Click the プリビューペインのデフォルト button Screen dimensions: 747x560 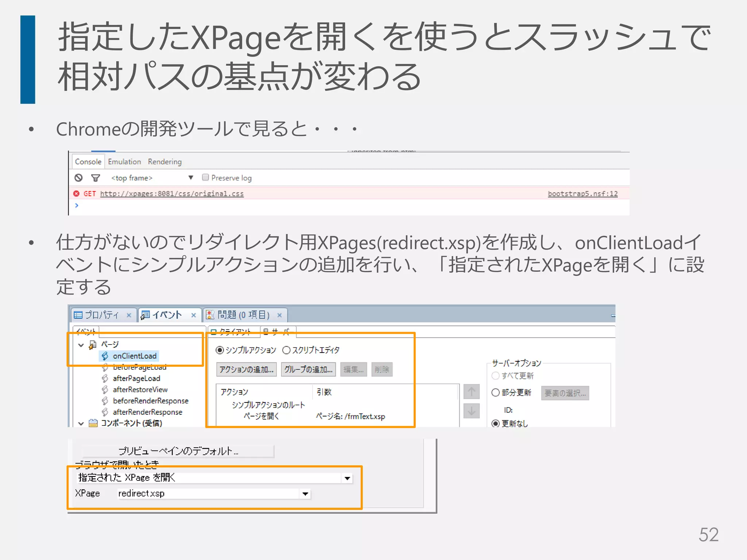[x=178, y=451]
